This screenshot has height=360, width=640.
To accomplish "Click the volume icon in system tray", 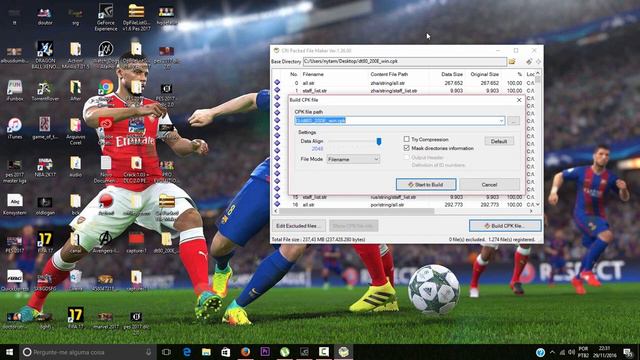I will point(571,352).
